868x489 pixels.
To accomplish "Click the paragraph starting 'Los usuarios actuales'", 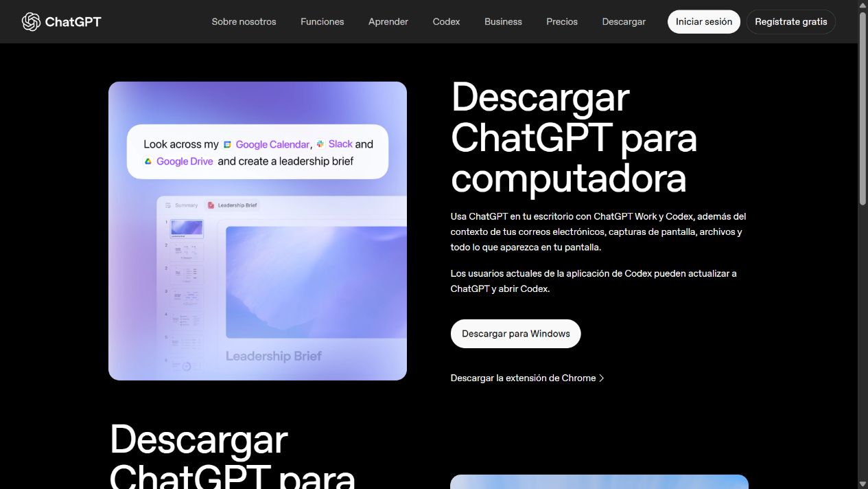I will [x=594, y=282].
